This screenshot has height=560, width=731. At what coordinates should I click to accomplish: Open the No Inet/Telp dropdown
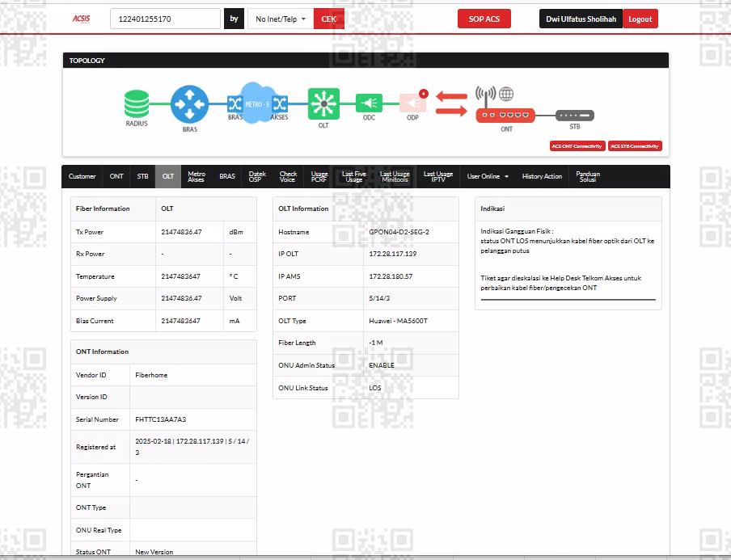[x=281, y=19]
